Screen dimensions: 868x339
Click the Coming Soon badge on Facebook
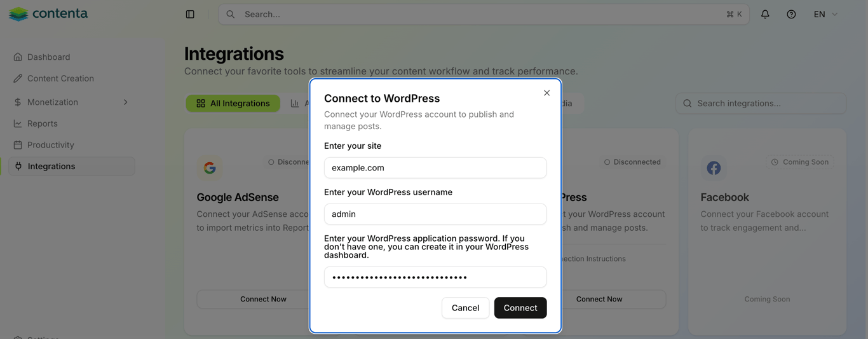(x=799, y=162)
